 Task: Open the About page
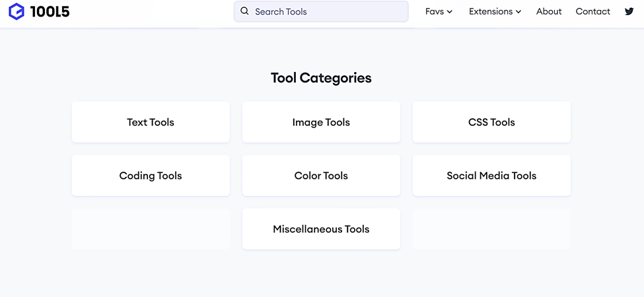549,11
